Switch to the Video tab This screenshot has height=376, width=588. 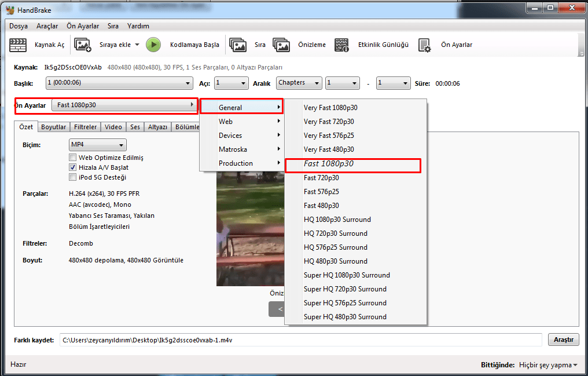(113, 127)
